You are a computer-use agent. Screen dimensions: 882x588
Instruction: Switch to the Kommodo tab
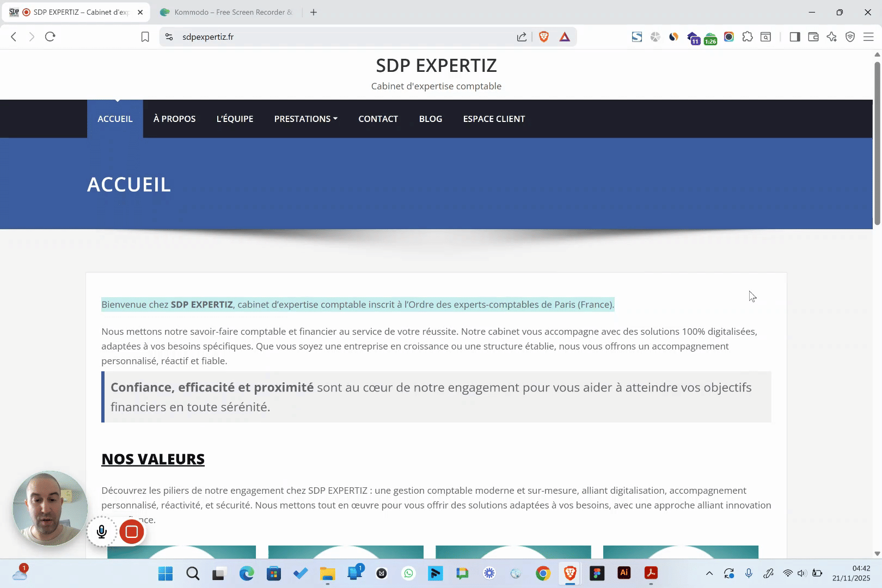(229, 12)
